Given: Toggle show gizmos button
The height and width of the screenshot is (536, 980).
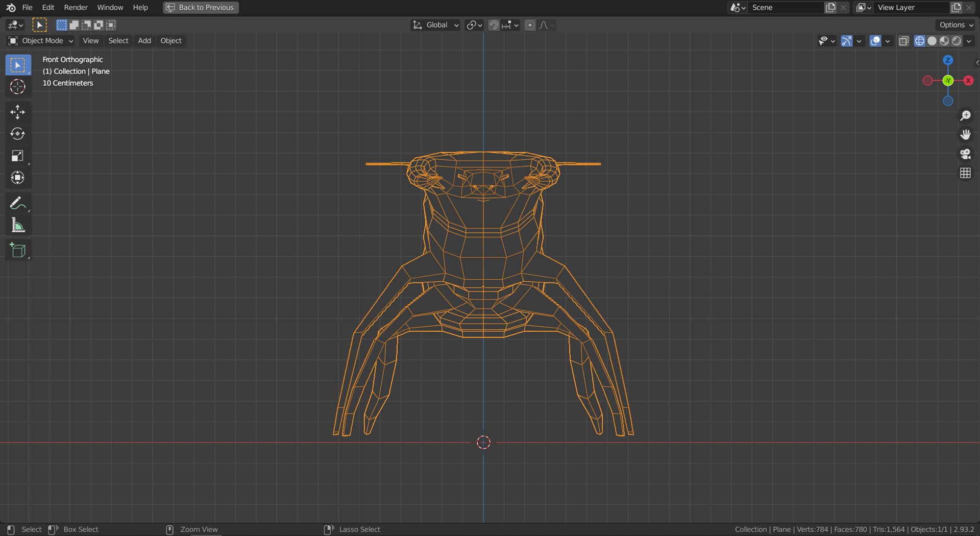Looking at the screenshot, I should coord(847,41).
